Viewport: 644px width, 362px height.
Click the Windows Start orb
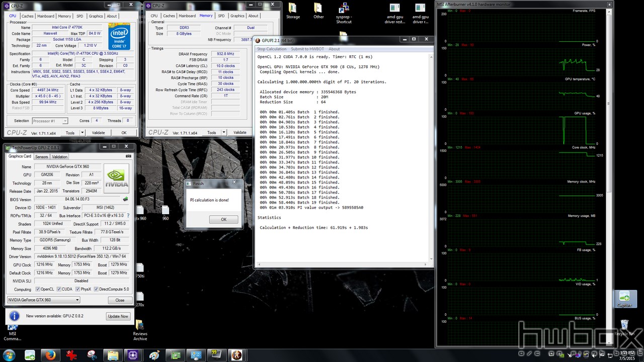click(9, 355)
